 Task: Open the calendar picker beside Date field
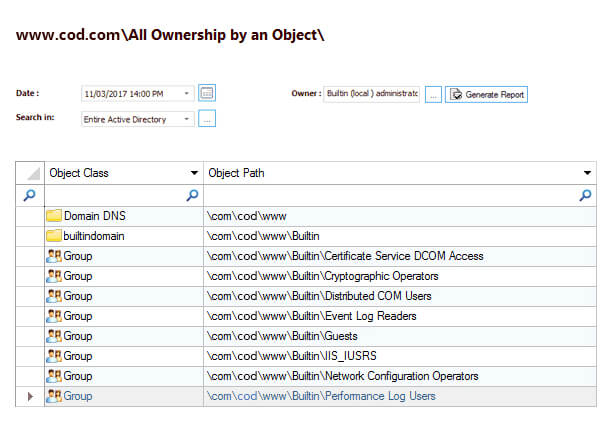pos(207,93)
